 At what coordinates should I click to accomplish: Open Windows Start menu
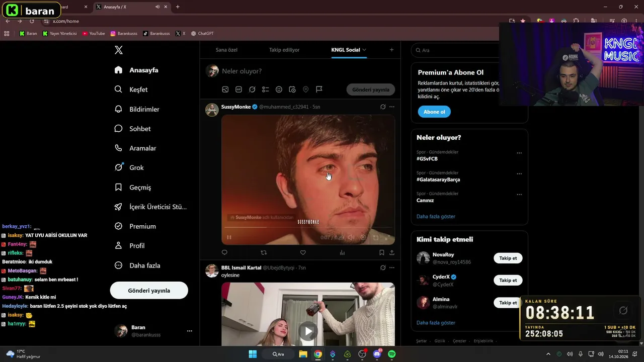(253, 354)
